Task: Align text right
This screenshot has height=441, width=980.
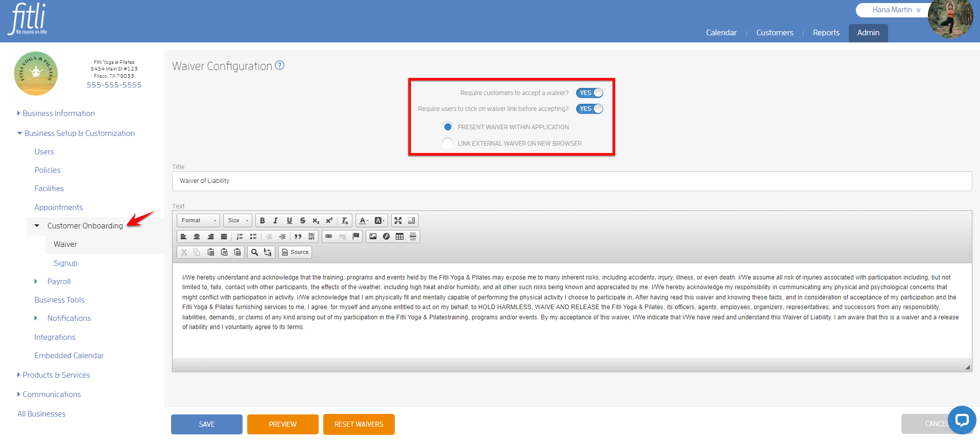Action: (210, 237)
